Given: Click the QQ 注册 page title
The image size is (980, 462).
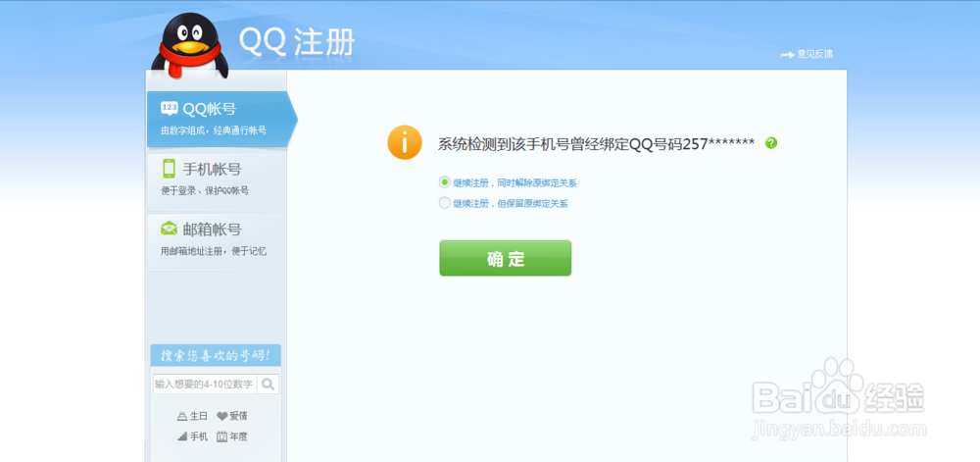Looking at the screenshot, I should coord(297,42).
